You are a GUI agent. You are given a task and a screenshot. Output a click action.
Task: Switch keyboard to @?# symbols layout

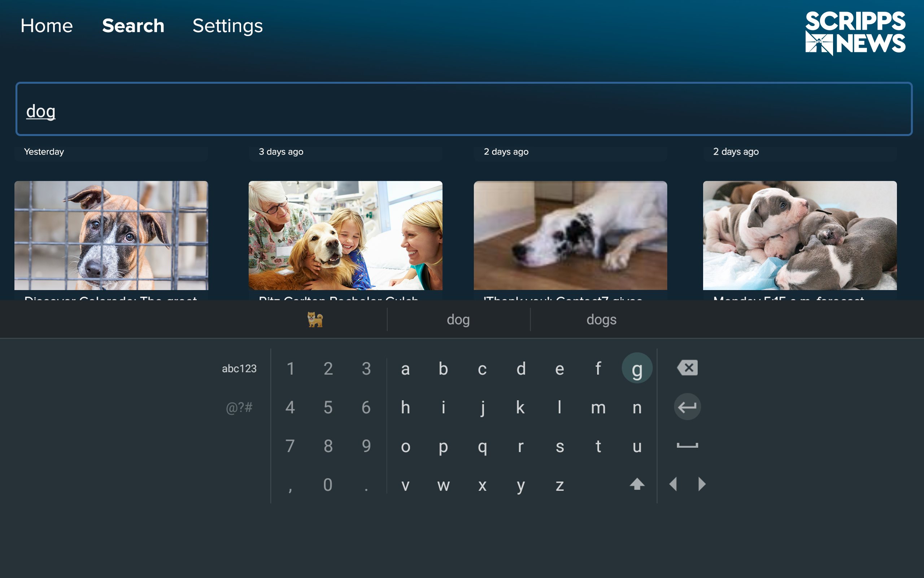click(x=239, y=407)
